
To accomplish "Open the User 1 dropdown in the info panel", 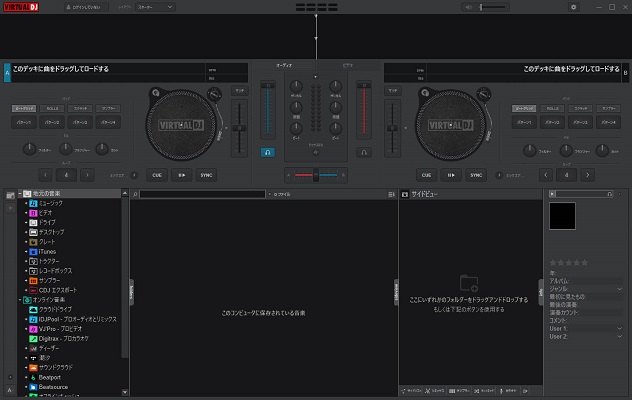I will (x=620, y=328).
